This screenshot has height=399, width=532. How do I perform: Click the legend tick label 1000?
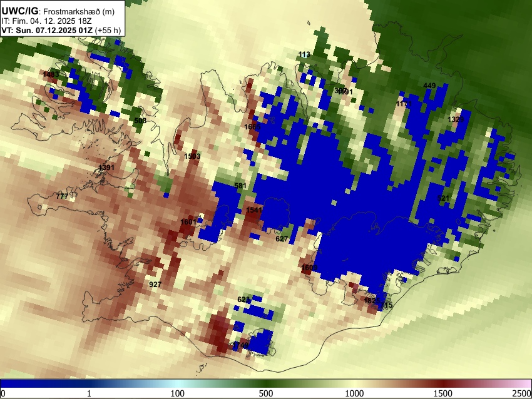pyautogui.click(x=354, y=393)
